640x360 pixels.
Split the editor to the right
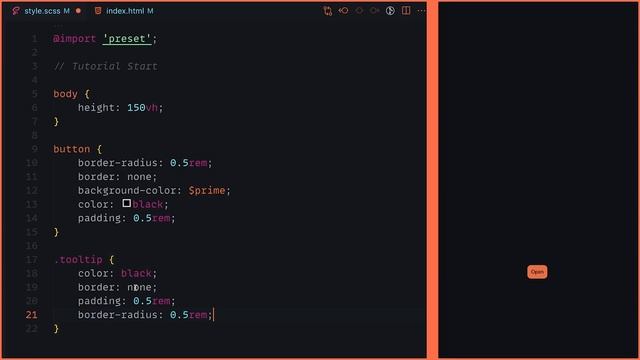(406, 11)
